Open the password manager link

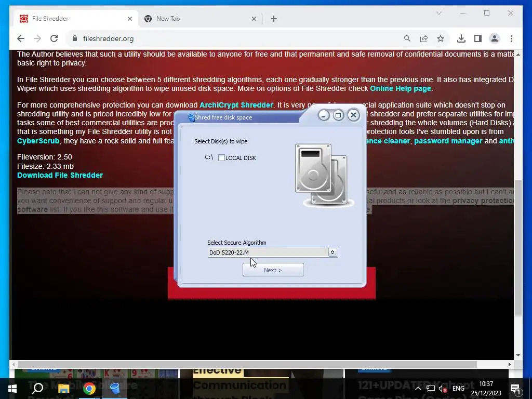point(448,140)
